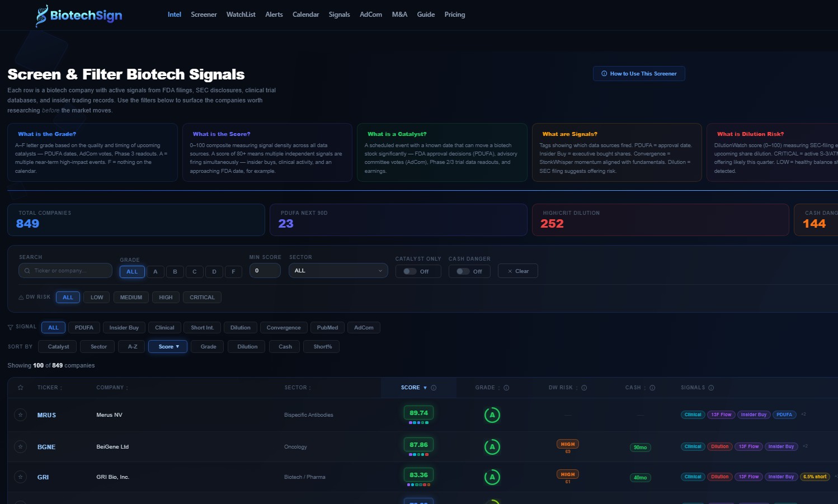Image resolution: width=838 pixels, height=504 pixels.
Task: Select grade filter A
Action: coord(156,272)
